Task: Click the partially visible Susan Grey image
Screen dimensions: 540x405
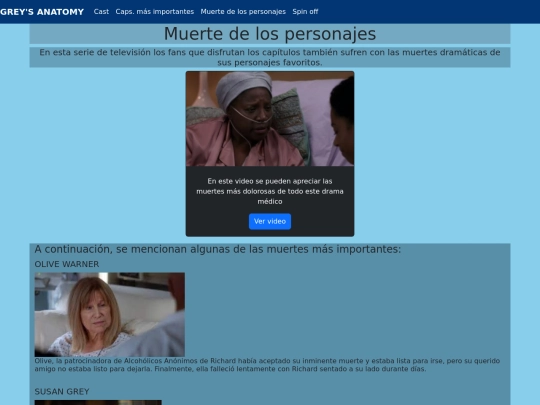Action: 98,403
